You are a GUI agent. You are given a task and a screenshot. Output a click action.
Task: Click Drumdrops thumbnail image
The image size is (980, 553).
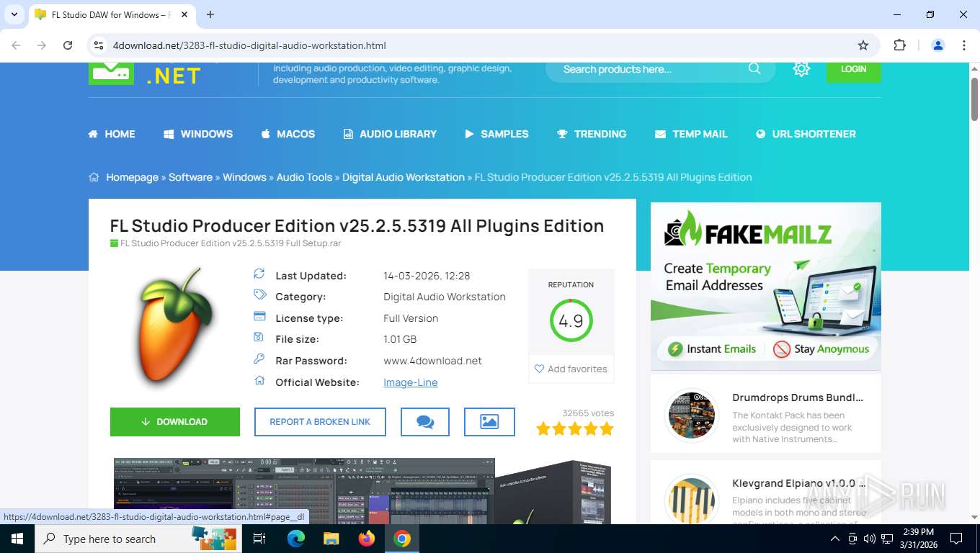(691, 415)
